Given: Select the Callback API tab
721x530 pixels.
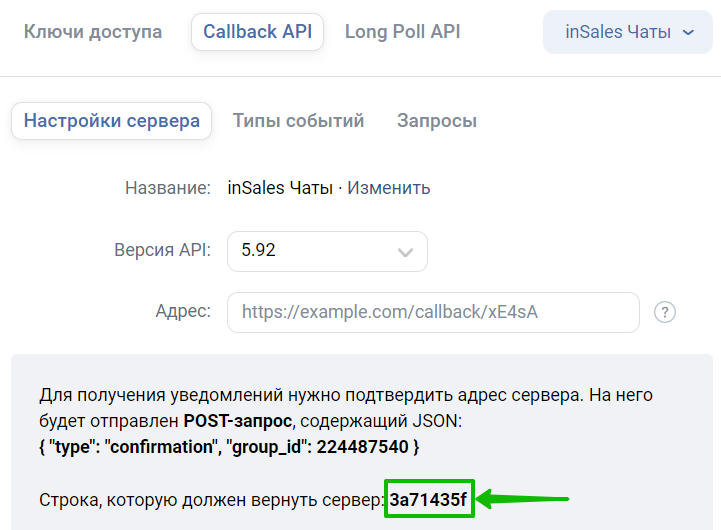Looking at the screenshot, I should (x=258, y=32).
